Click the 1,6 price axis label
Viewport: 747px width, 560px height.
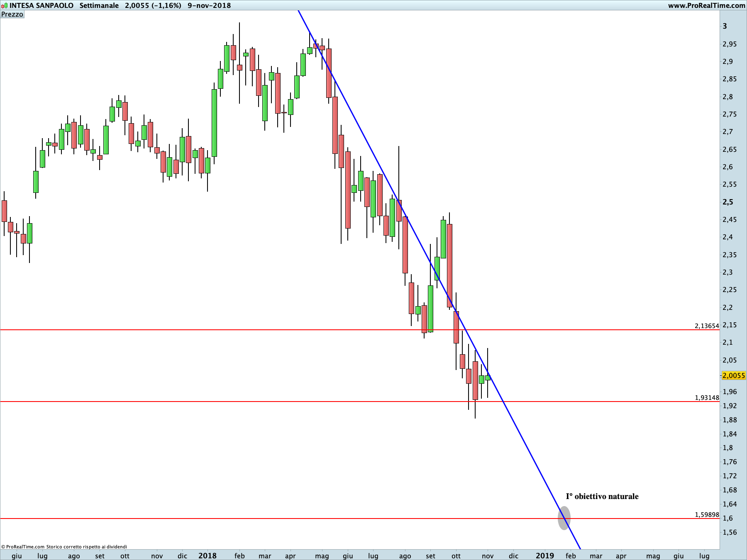[x=727, y=518]
